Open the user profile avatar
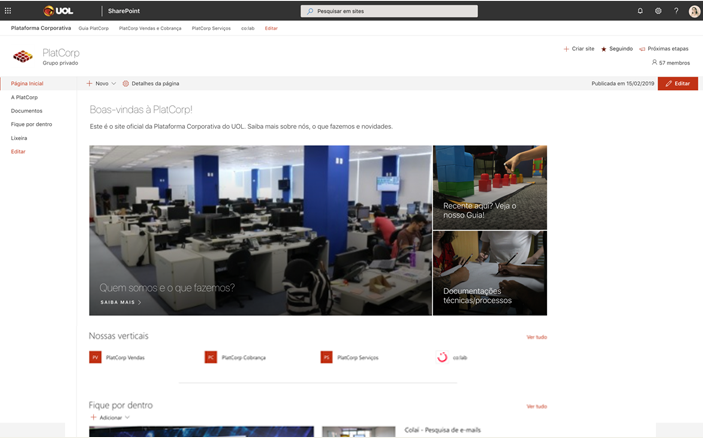The height and width of the screenshot is (438, 703). click(x=694, y=11)
